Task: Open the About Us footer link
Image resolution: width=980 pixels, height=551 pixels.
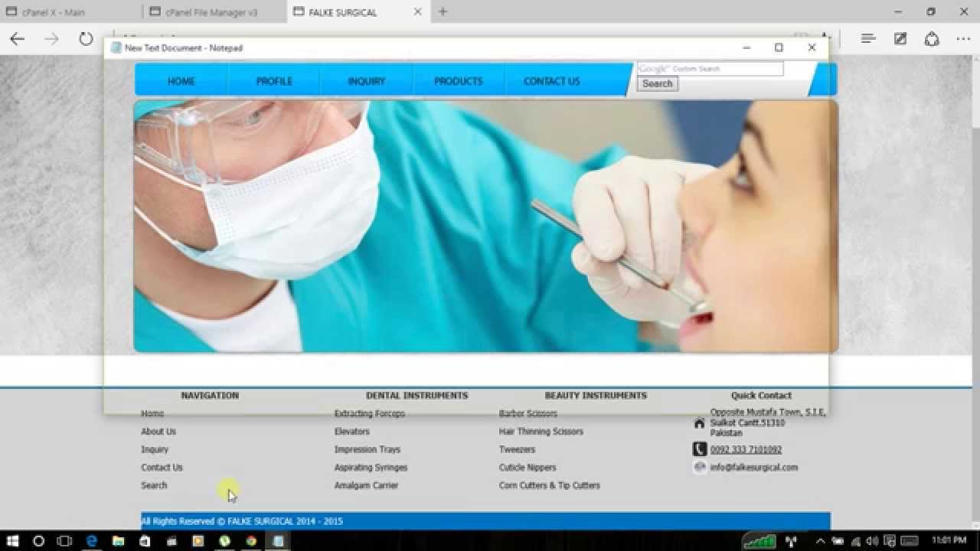Action: point(158,432)
